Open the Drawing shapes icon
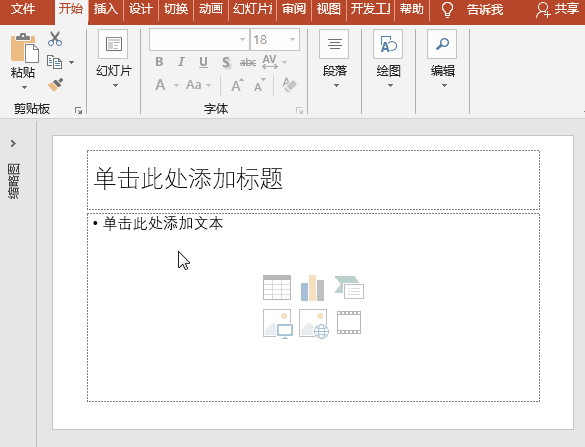Viewport: 585px width, 447px height. (x=388, y=44)
